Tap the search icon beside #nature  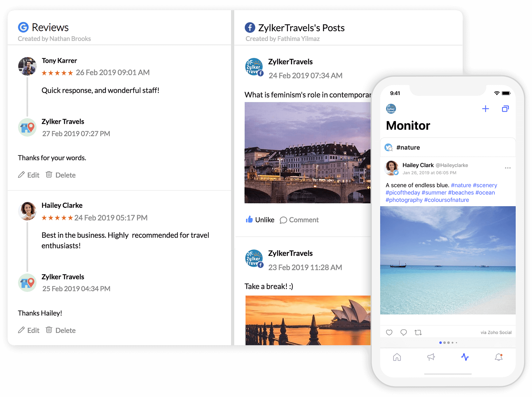(389, 147)
